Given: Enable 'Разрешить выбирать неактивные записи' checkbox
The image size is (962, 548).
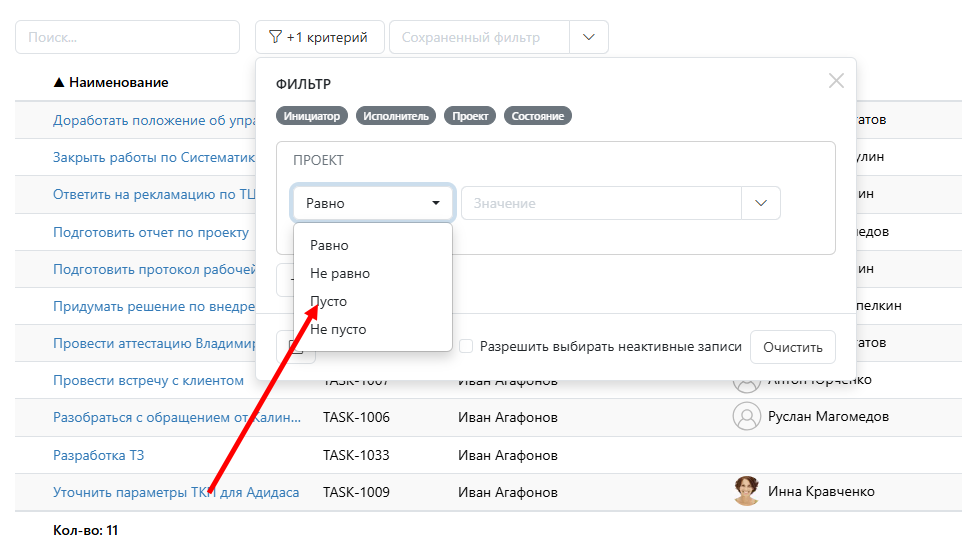Looking at the screenshot, I should tap(466, 346).
